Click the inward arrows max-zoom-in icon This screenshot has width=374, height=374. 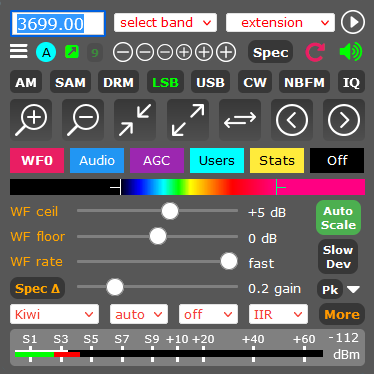pos(135,120)
